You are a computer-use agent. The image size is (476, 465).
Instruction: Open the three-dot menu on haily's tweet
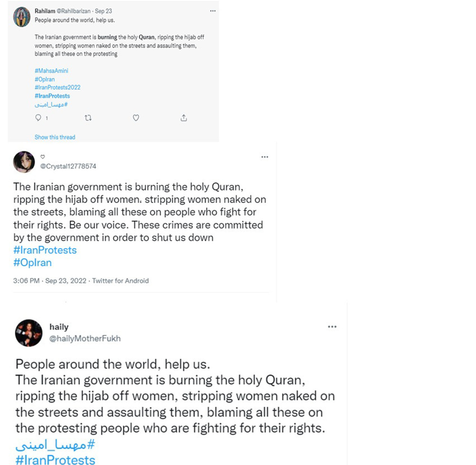coord(332,326)
